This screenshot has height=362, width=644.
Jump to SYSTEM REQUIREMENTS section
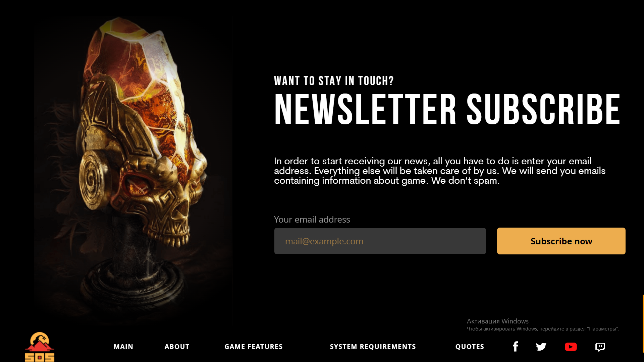(x=373, y=347)
